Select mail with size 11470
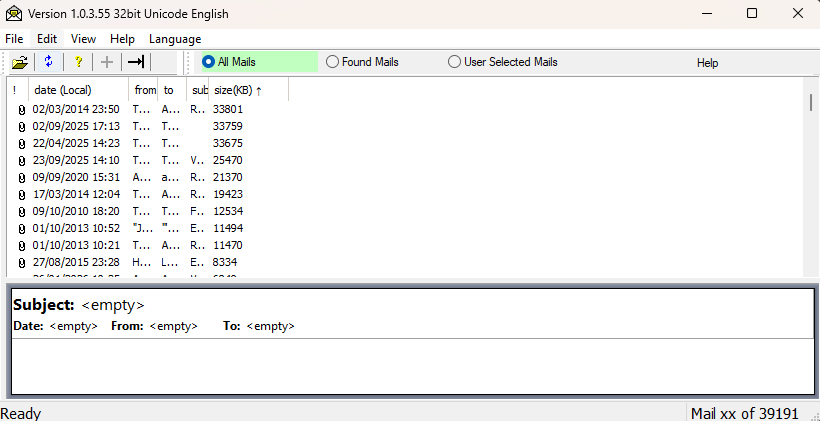820x421 pixels. [227, 245]
